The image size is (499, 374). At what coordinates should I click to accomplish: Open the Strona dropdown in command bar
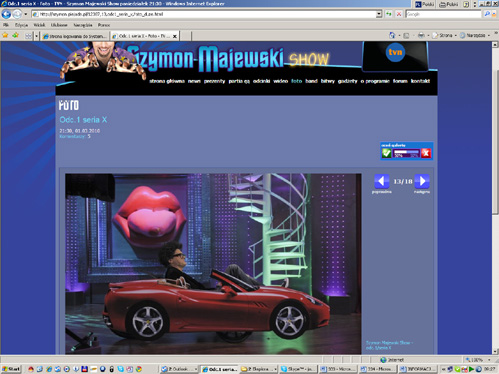click(x=444, y=35)
